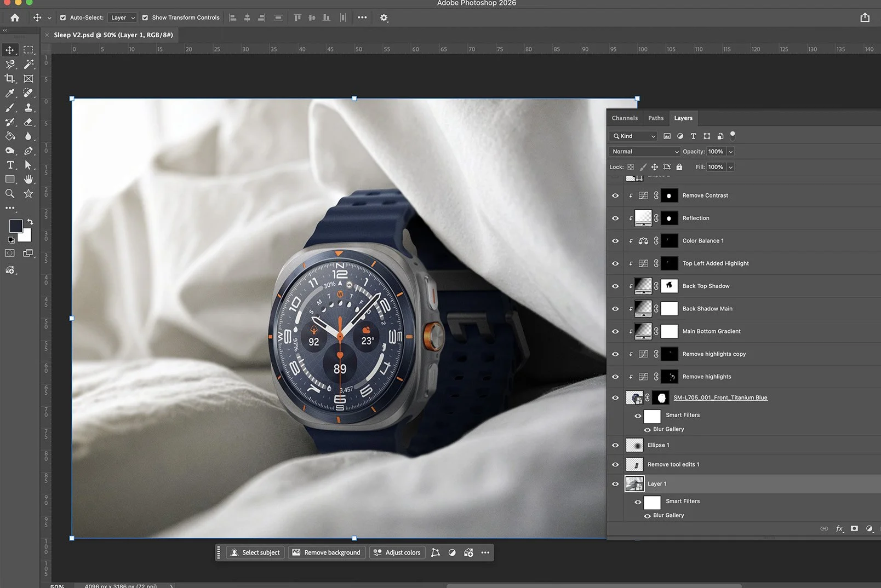881x588 pixels.
Task: Open the options bar settings gear
Action: 384,18
